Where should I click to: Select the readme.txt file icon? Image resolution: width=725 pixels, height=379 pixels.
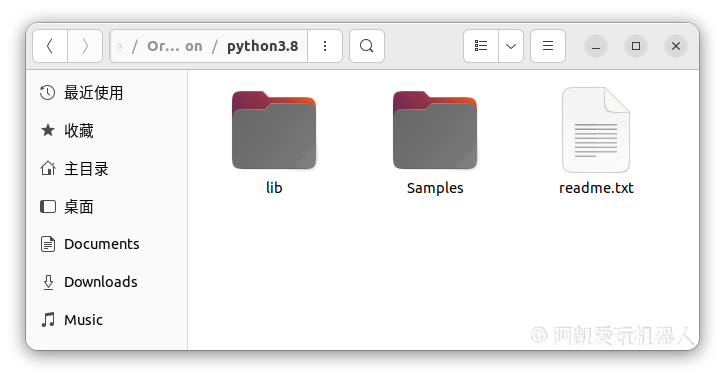point(596,130)
